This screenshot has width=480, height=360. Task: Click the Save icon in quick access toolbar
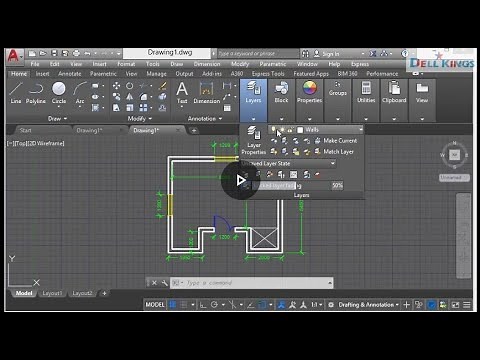point(54,53)
